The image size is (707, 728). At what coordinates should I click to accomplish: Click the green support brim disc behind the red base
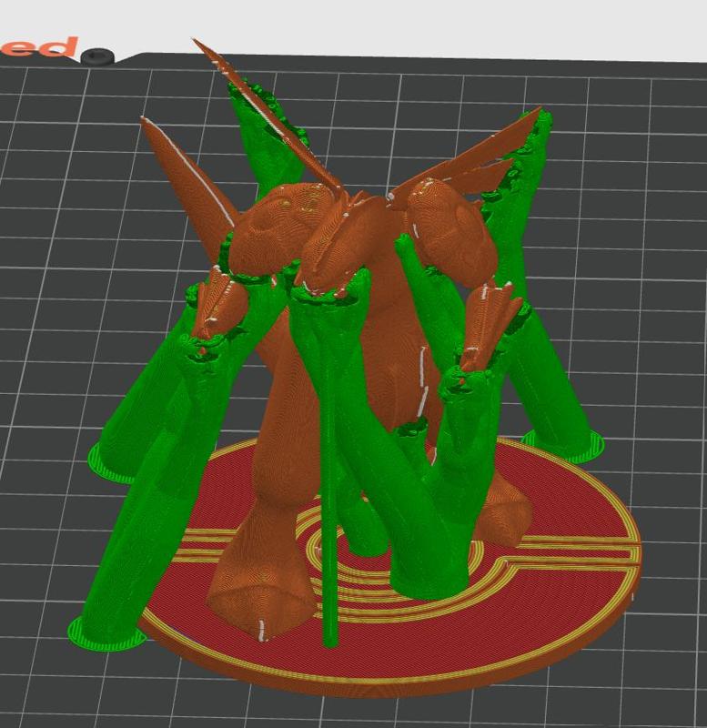(x=562, y=447)
